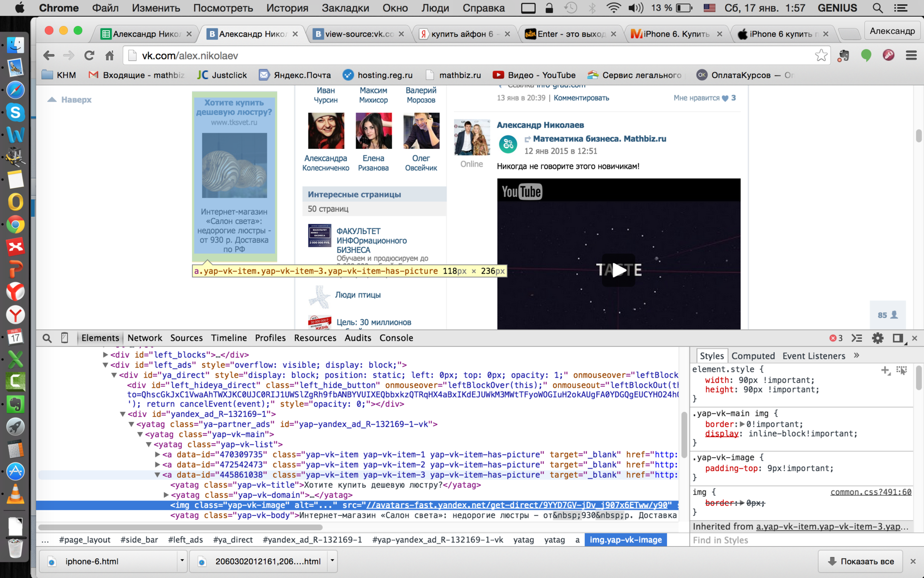This screenshot has height=578, width=924.
Task: Click New Style Rule plus icon
Action: [885, 370]
